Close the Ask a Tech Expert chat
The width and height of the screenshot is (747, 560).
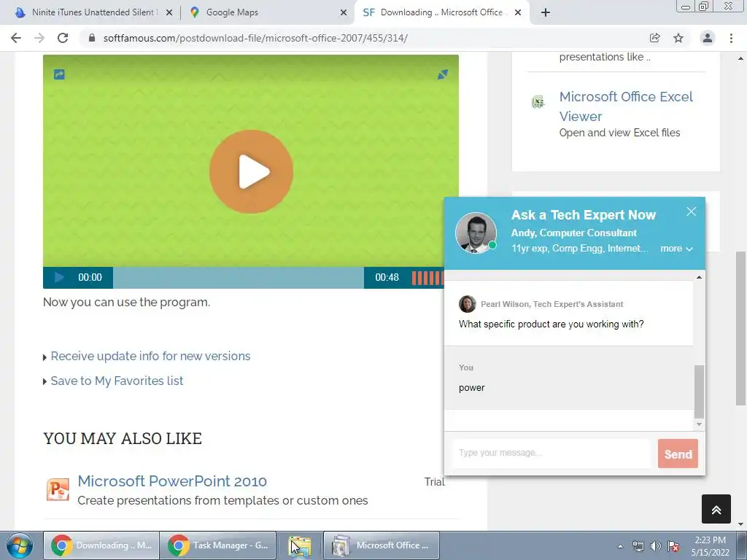pos(692,211)
